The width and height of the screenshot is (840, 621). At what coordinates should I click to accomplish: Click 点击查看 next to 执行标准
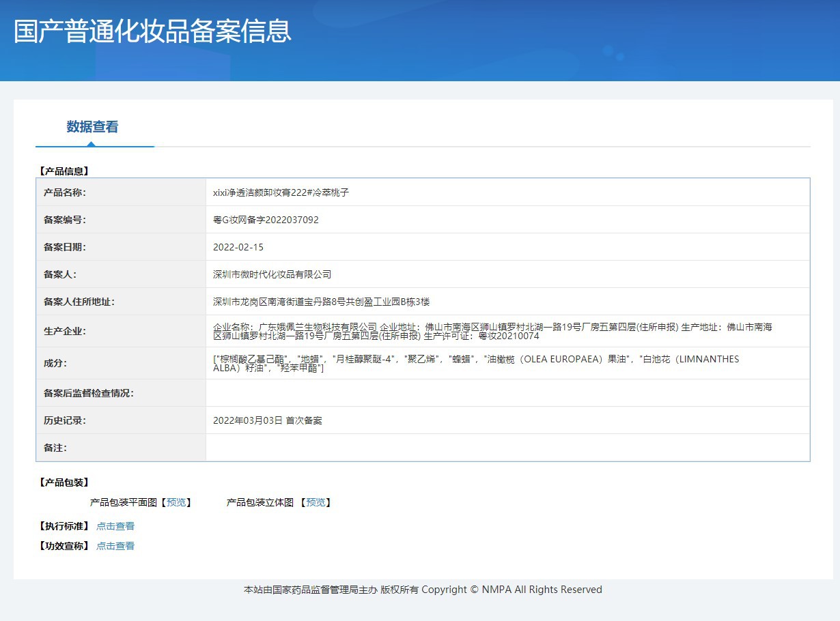115,525
